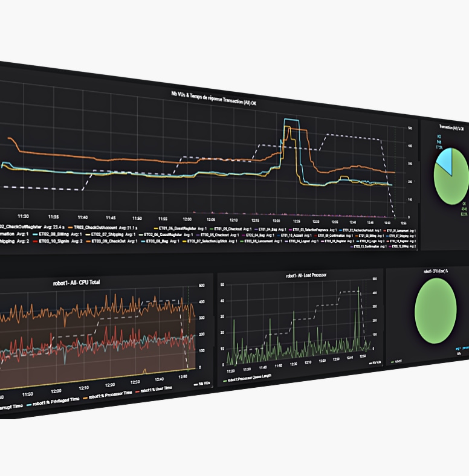The height and width of the screenshot is (476, 469).
Task: Toggle Nb VUs legend in CPU Total panel
Action: [x=202, y=384]
